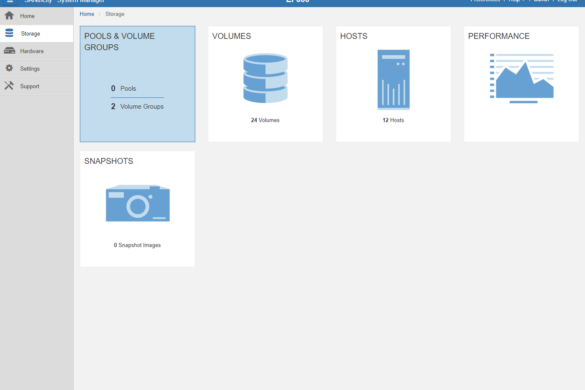Click the Snapshots camera icon
This screenshot has width=585, height=390.
pyautogui.click(x=138, y=203)
